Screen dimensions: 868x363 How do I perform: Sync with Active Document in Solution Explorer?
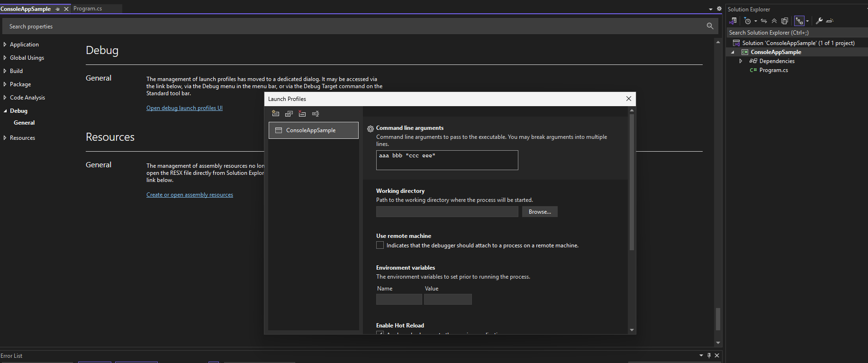[x=764, y=21]
